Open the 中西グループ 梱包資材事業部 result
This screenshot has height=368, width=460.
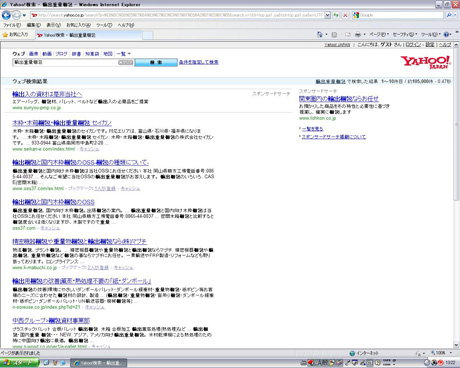(x=51, y=321)
